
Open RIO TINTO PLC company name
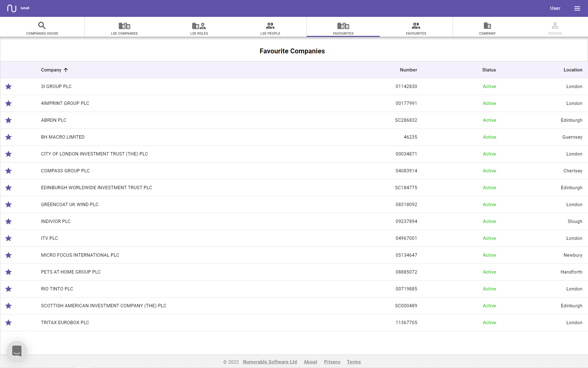57,289
